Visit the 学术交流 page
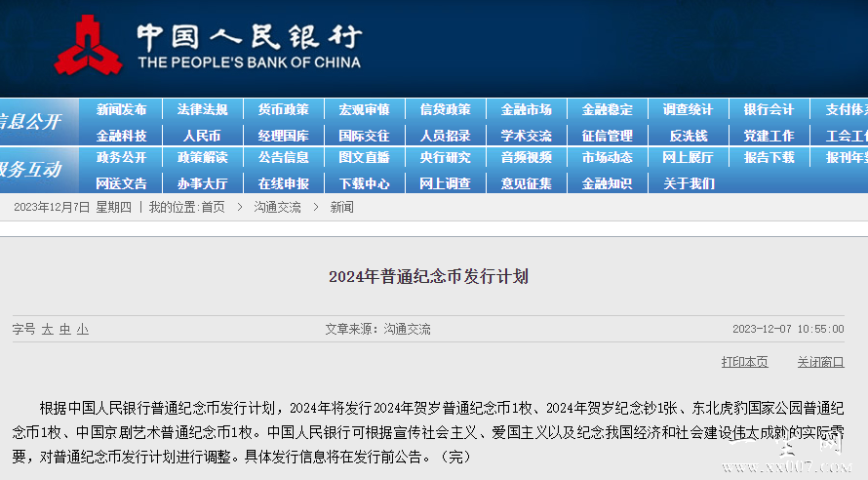The height and width of the screenshot is (480, 868). (x=526, y=136)
